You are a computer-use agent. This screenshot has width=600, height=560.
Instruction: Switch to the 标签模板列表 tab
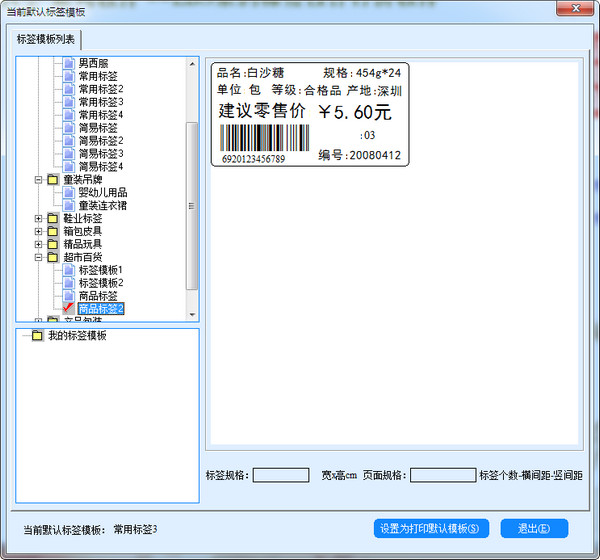click(x=46, y=39)
